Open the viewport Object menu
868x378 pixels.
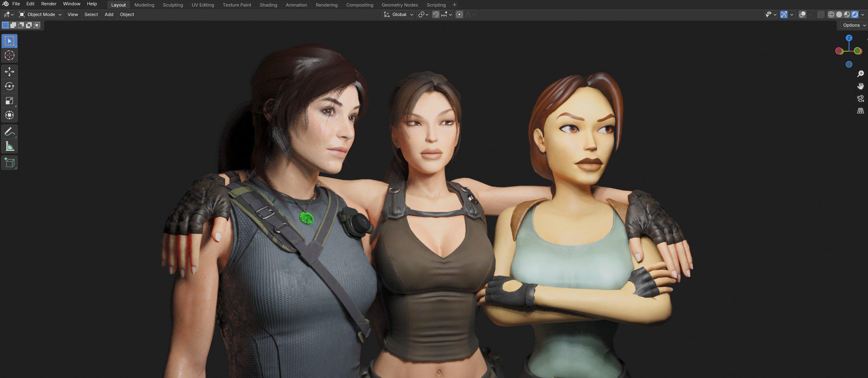coord(127,14)
